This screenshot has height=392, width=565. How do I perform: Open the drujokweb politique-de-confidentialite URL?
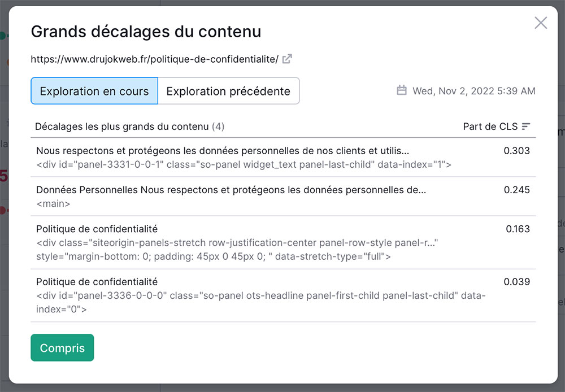click(x=155, y=59)
